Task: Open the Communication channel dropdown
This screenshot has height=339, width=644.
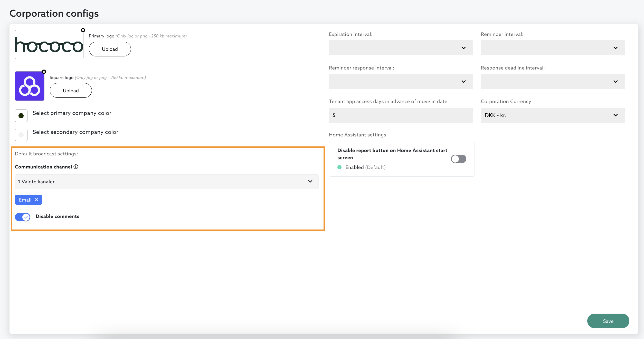Action: pos(166,182)
